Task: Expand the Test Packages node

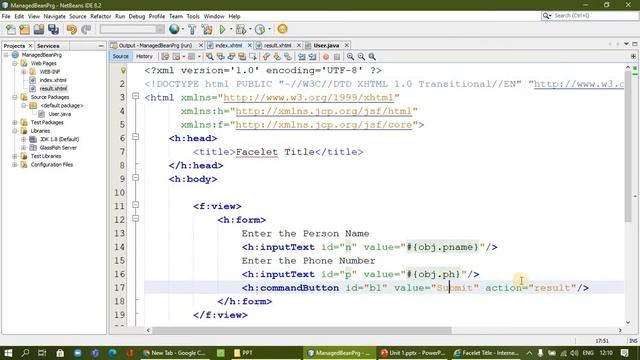Action: click(x=15, y=122)
